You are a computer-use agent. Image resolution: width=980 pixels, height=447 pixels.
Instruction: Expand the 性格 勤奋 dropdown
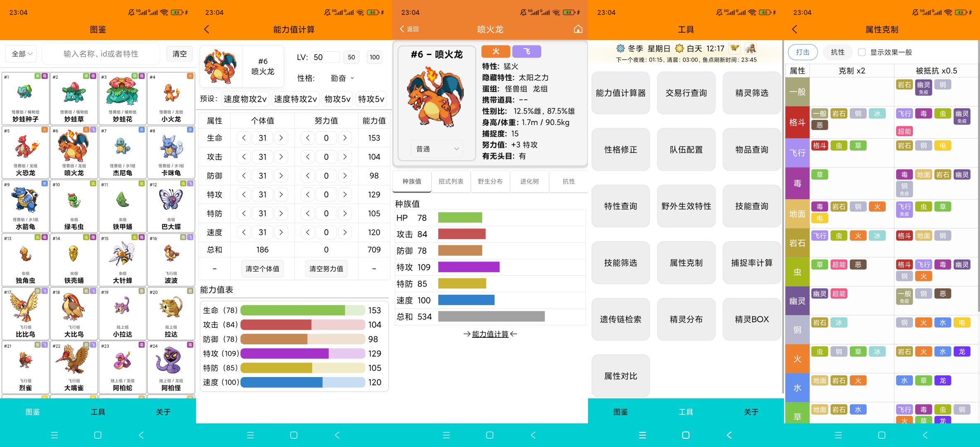(x=342, y=78)
